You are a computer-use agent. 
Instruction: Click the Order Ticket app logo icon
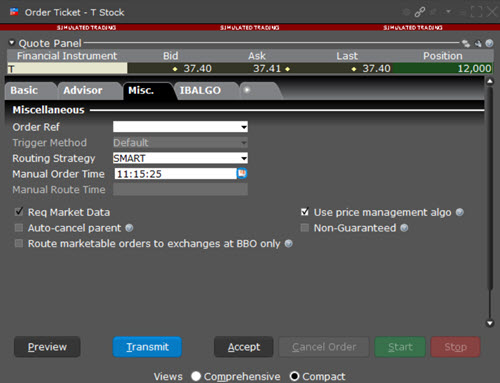[14, 12]
